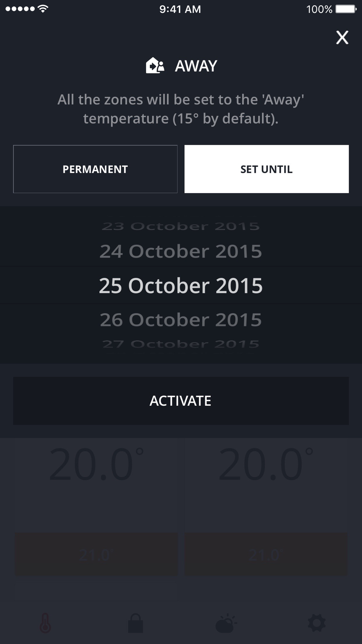
Task: Open the padlock lock tab
Action: 136,623
